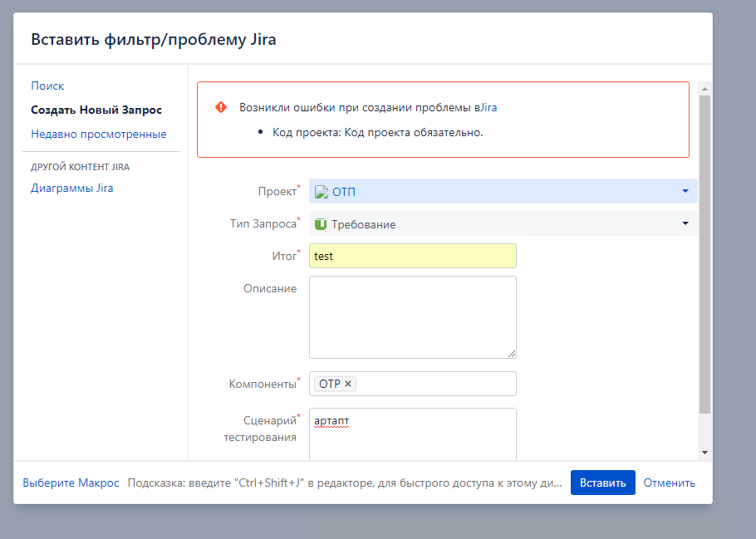Click the green Требование issue type icon
Screen dimensions: 756x539
click(x=321, y=224)
